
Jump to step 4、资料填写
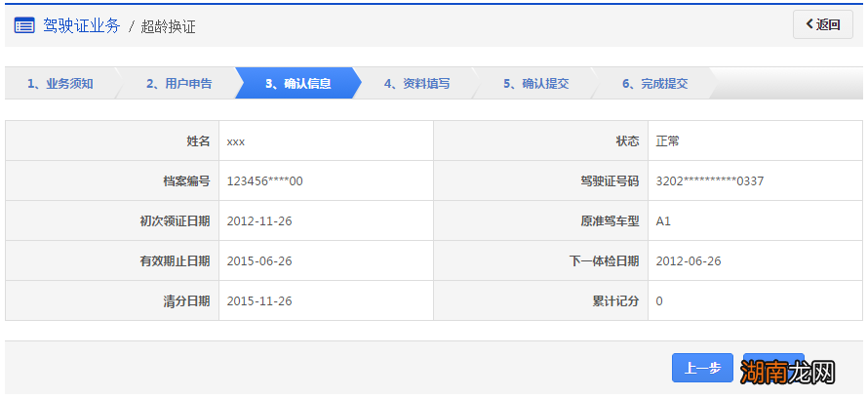[416, 84]
